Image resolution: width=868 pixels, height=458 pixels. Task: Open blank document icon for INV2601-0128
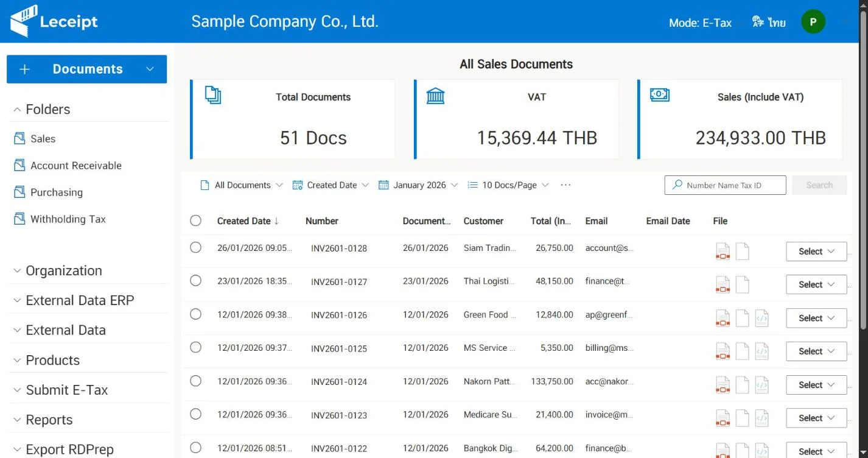point(742,252)
